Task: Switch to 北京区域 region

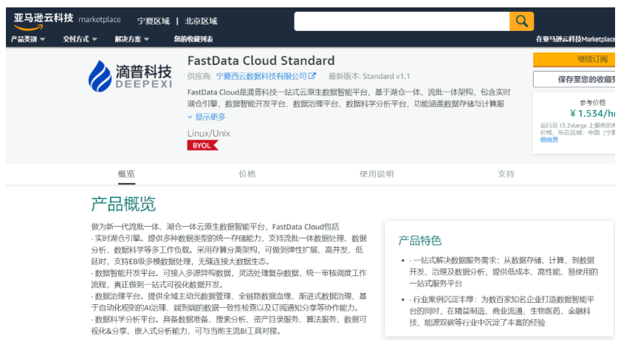Action: (x=201, y=21)
